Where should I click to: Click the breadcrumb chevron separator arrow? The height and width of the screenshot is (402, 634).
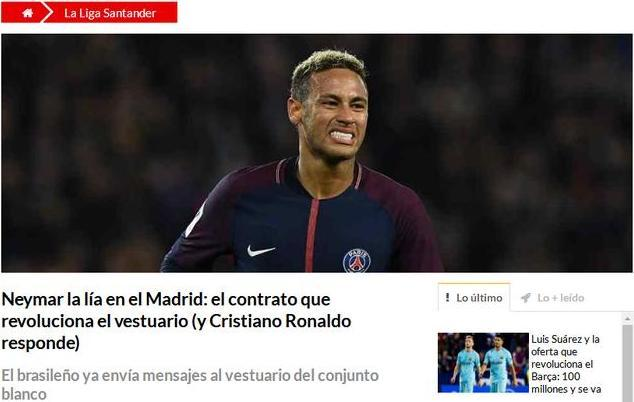click(47, 13)
